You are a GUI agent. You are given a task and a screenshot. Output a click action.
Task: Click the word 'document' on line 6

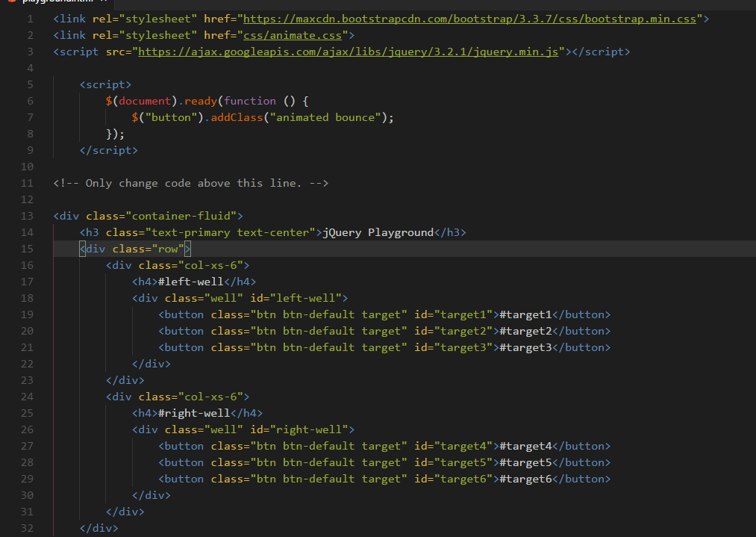(x=145, y=101)
